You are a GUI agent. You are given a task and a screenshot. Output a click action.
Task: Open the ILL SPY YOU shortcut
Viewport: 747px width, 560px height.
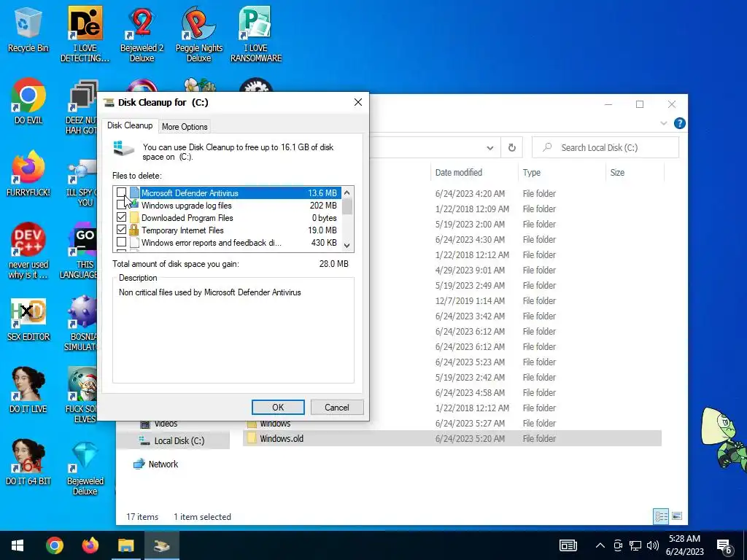[82, 184]
